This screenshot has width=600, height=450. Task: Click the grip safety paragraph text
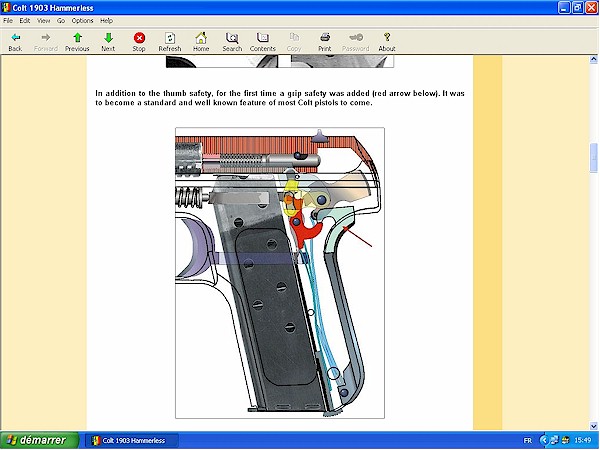click(280, 98)
